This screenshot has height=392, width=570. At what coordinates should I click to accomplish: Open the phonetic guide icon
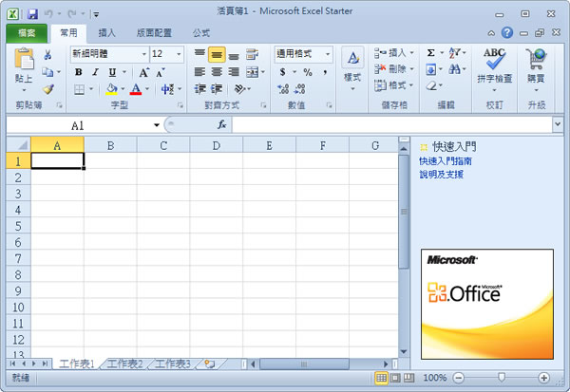(x=167, y=89)
